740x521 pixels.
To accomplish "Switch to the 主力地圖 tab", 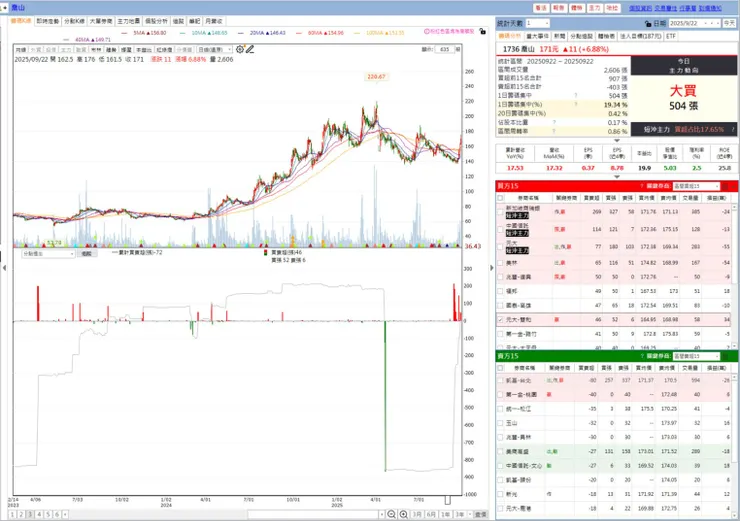I will tap(128, 21).
